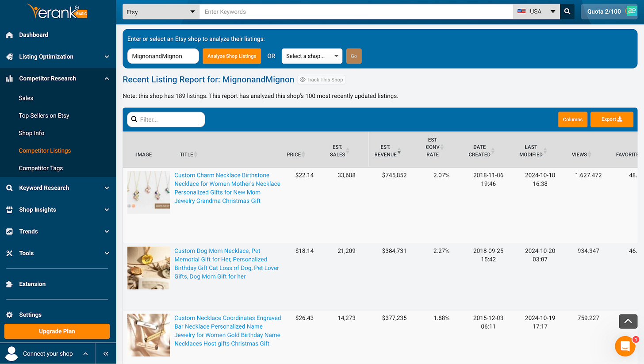Expand the Listing Optimization menu

click(107, 57)
